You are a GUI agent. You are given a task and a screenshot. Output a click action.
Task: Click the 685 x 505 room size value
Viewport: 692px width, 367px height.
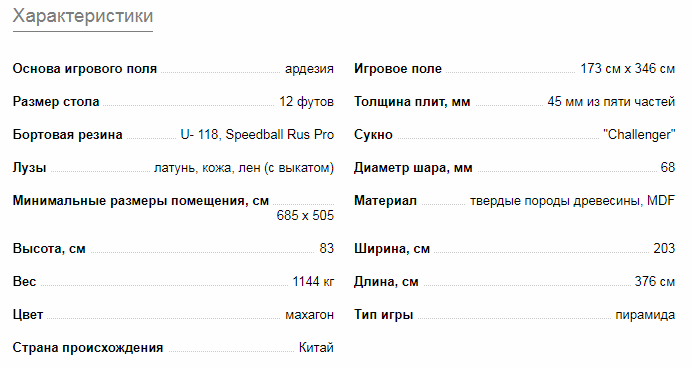[305, 215]
